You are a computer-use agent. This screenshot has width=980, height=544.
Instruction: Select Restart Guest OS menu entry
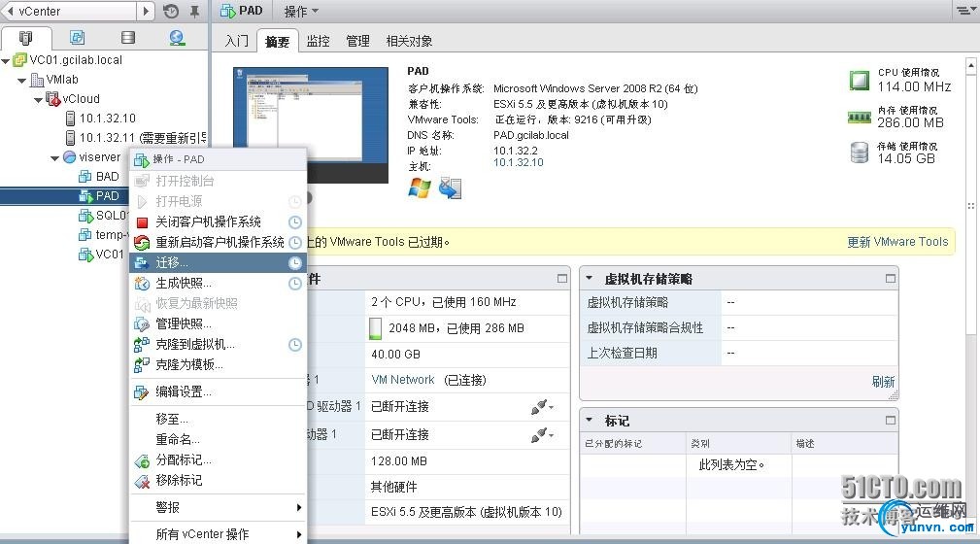pyautogui.click(x=219, y=242)
